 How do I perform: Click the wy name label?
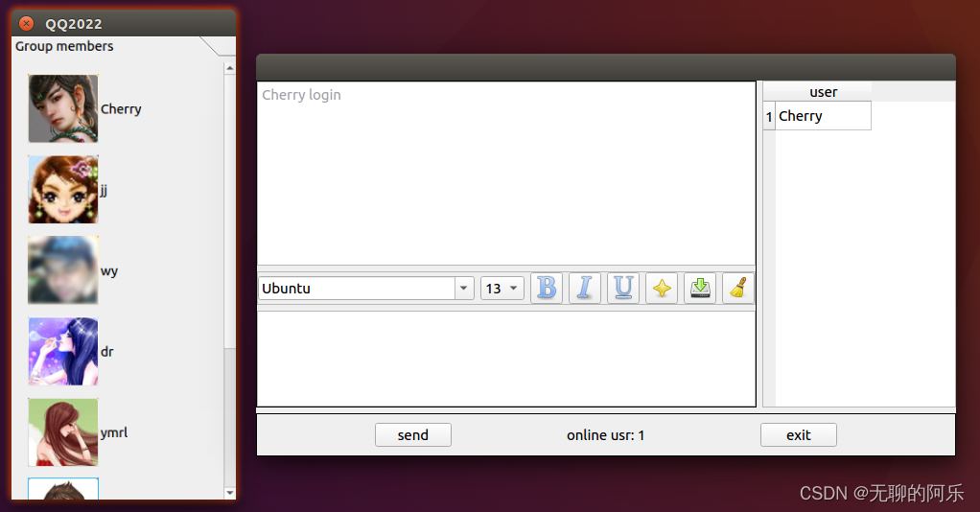pyautogui.click(x=109, y=271)
